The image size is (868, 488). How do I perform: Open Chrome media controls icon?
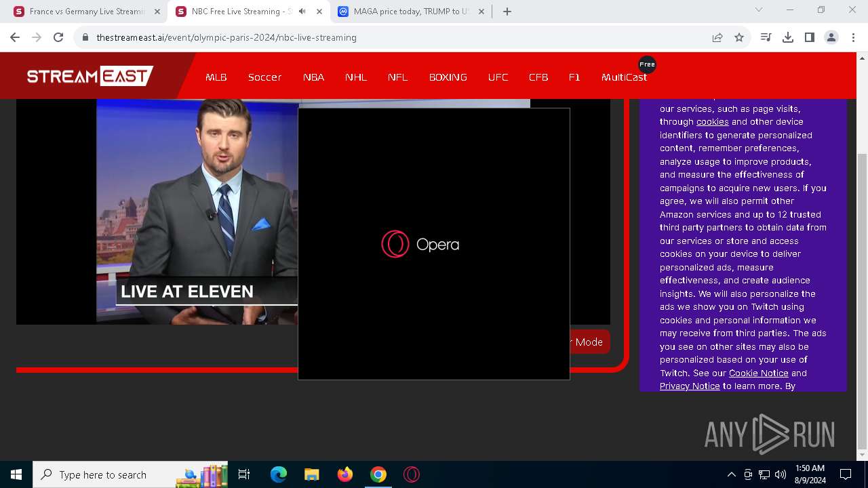(x=766, y=37)
